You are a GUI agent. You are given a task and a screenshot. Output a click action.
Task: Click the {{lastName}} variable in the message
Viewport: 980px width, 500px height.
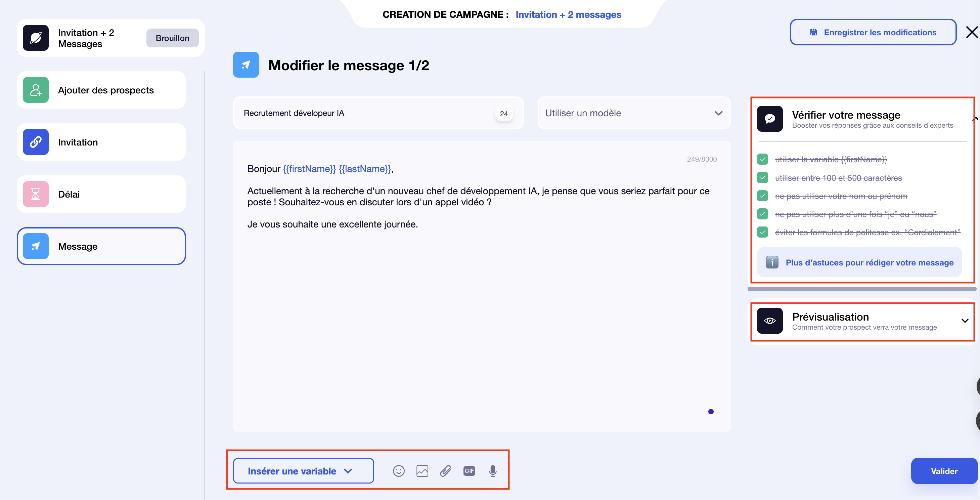[364, 169]
